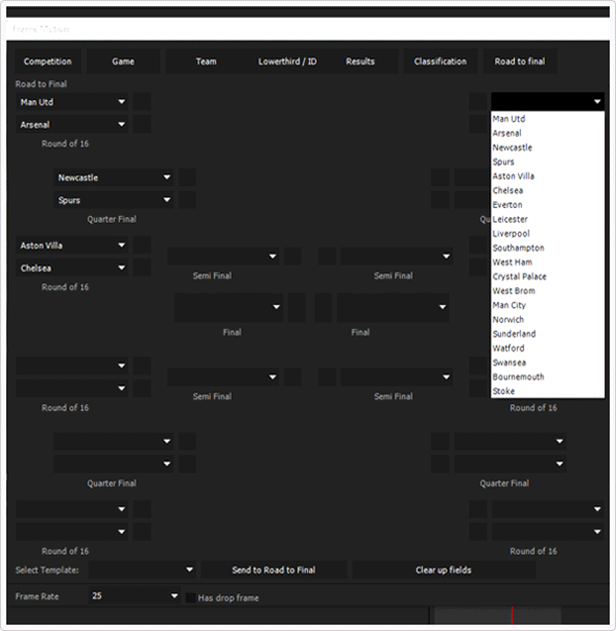The width and height of the screenshot is (616, 631).
Task: Collapse the open team list dropdown arrow
Action: [597, 101]
